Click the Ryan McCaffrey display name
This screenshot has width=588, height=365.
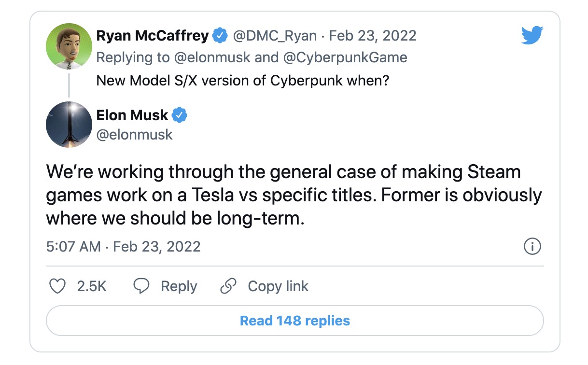click(x=153, y=36)
